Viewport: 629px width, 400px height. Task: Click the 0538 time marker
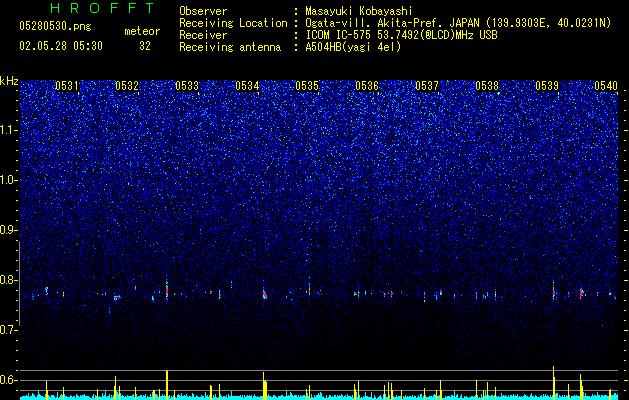coord(487,85)
